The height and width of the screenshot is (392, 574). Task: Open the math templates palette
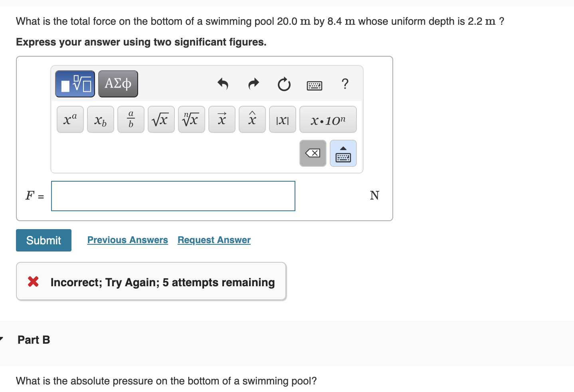[75, 83]
